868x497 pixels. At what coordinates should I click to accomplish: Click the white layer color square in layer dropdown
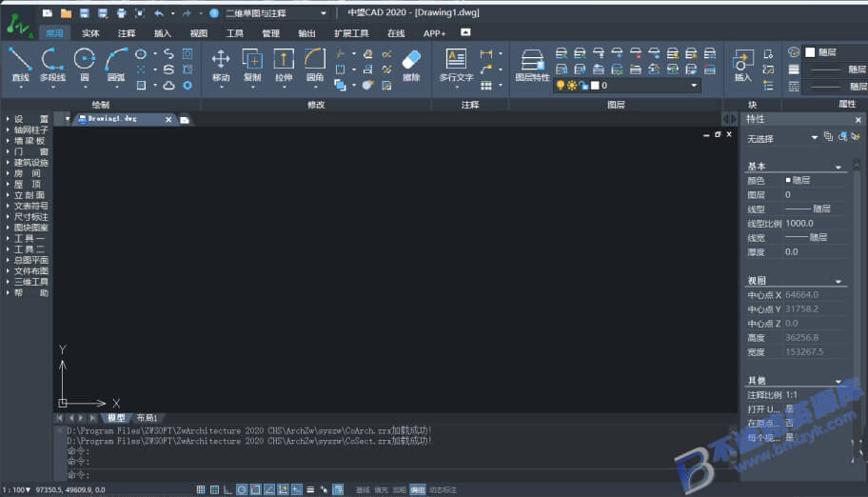click(x=595, y=86)
